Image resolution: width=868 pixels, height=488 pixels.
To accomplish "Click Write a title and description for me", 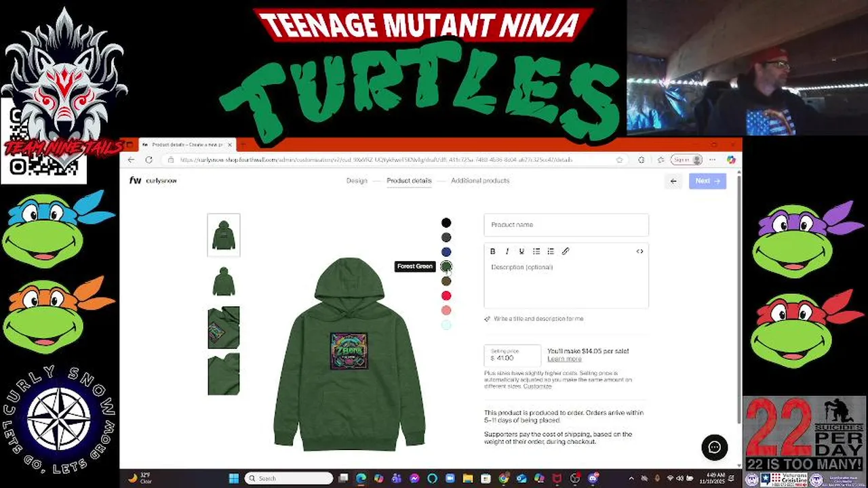I will click(x=534, y=319).
